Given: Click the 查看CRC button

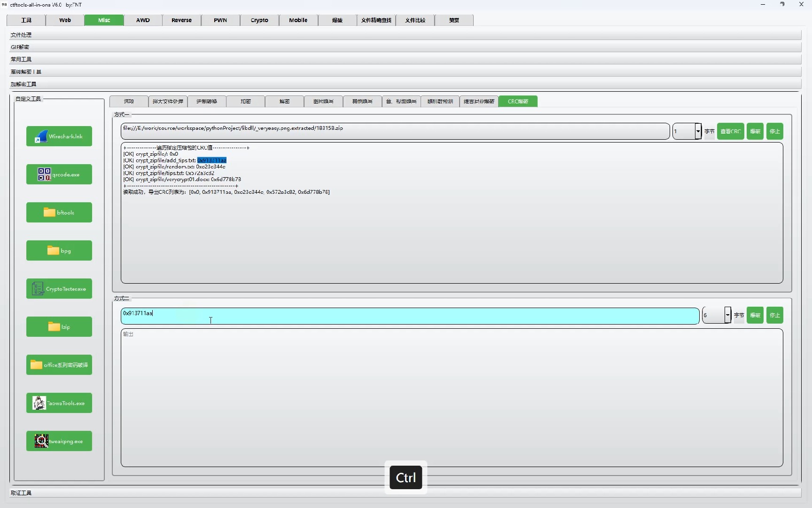Looking at the screenshot, I should tap(731, 131).
